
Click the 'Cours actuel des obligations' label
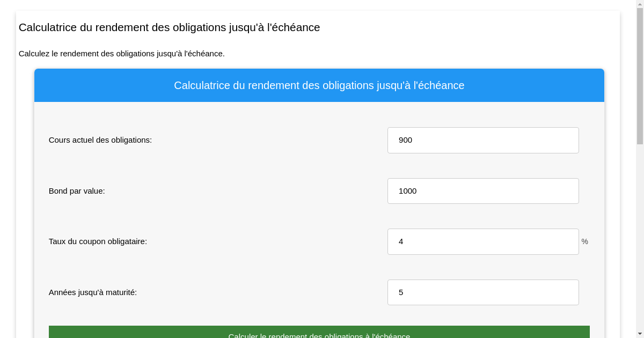click(100, 140)
